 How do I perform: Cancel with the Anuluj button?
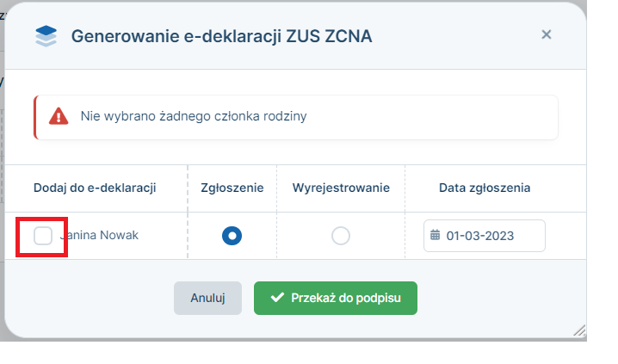click(207, 298)
